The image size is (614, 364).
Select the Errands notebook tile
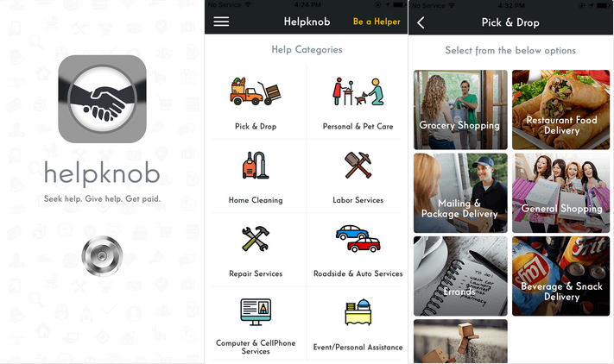click(460, 276)
